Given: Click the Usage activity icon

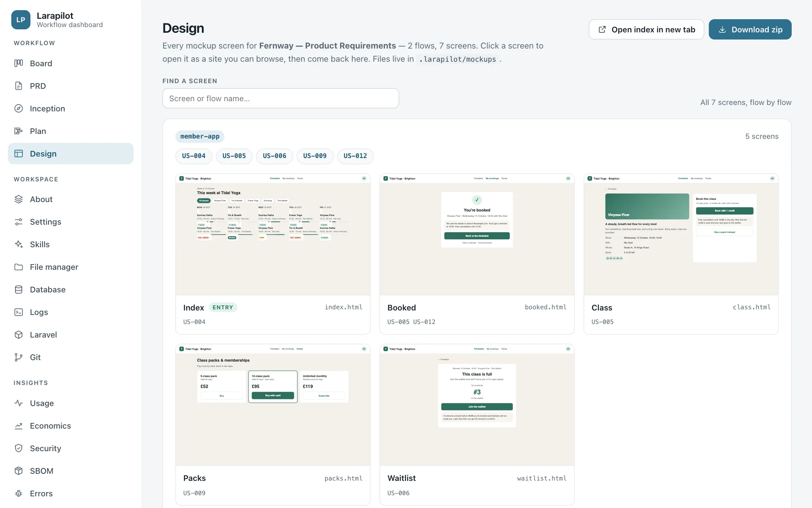Looking at the screenshot, I should click(x=18, y=403).
